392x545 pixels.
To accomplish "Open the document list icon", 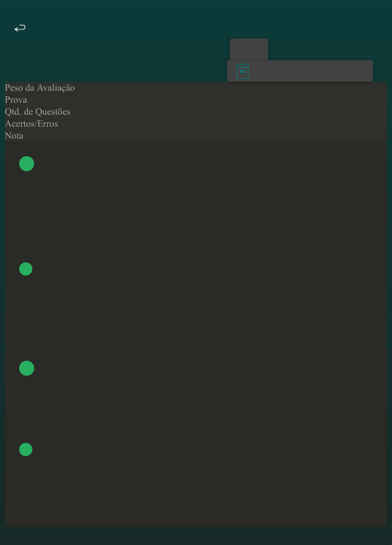I will [x=242, y=71].
